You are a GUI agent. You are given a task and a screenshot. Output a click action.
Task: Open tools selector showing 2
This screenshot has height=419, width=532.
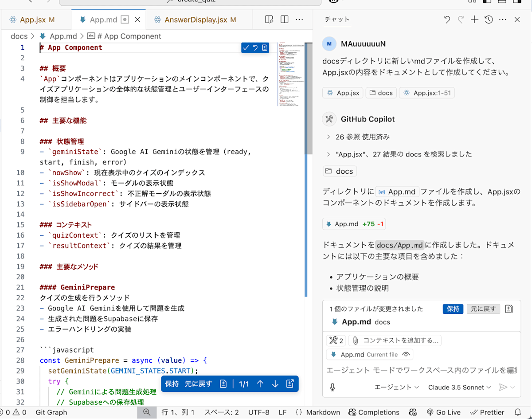336,341
